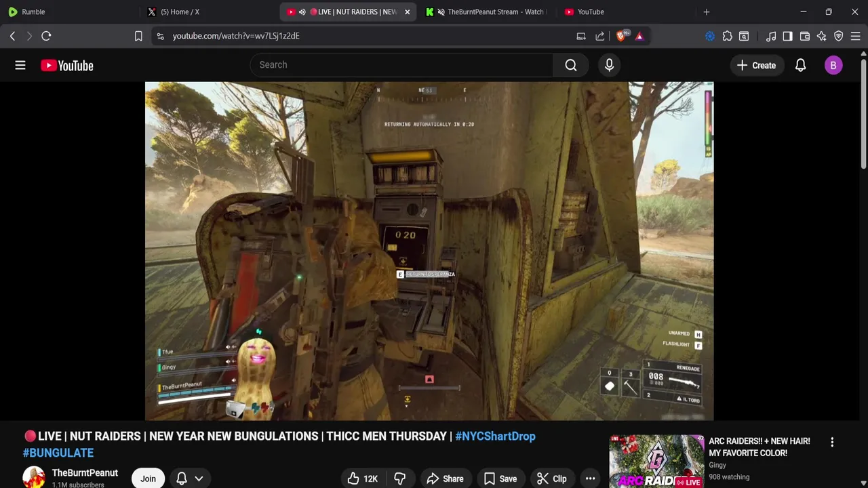Expand the subscription notifications dropdown arrow

click(x=199, y=479)
